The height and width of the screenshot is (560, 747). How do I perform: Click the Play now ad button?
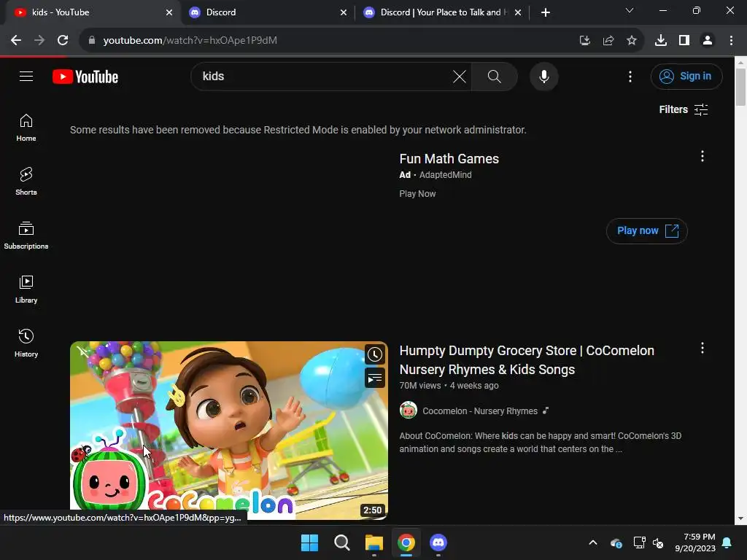(646, 231)
